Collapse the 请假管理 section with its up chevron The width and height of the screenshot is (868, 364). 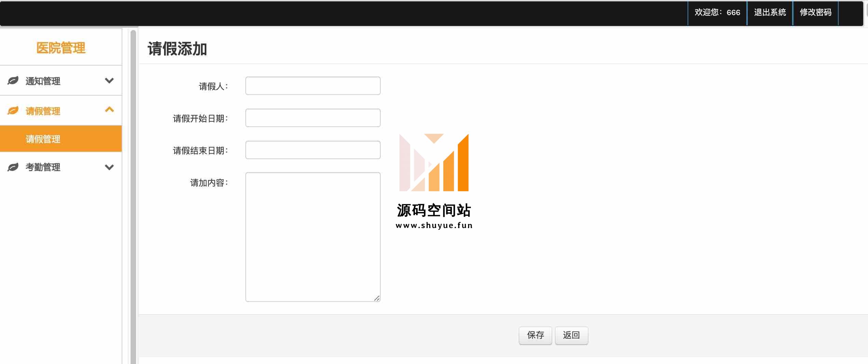point(109,110)
